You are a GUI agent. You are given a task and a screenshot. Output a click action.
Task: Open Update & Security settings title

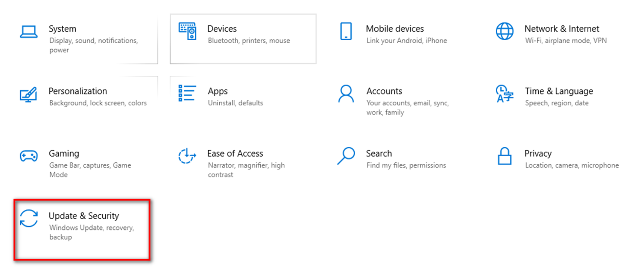pos(84,216)
